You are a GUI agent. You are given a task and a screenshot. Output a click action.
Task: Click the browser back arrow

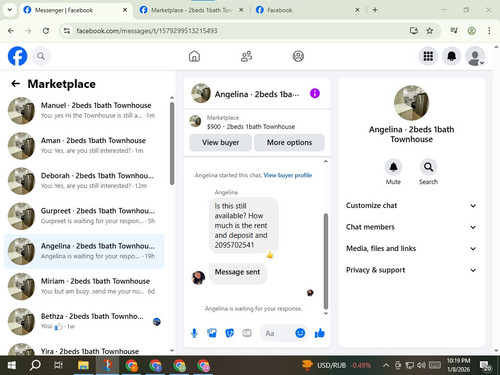coord(11,31)
